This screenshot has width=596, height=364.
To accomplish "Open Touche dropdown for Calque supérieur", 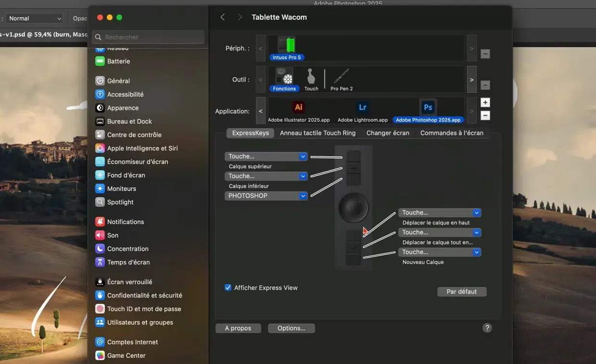I will (x=266, y=156).
